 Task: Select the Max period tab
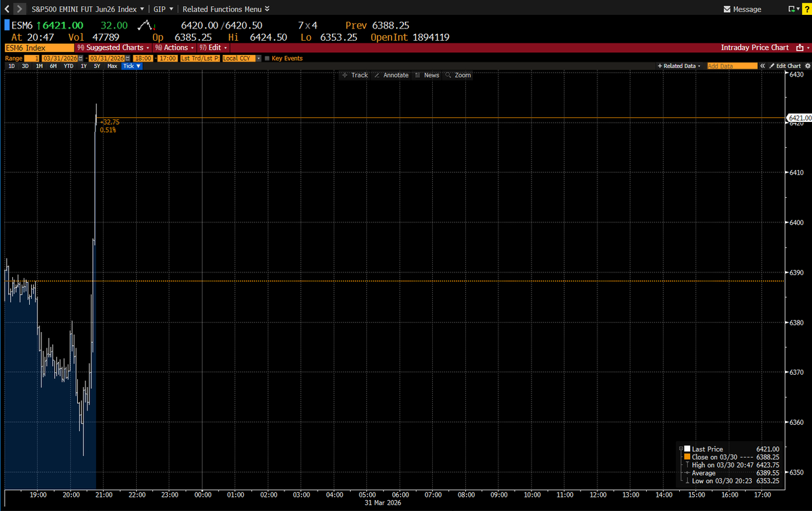click(x=112, y=66)
